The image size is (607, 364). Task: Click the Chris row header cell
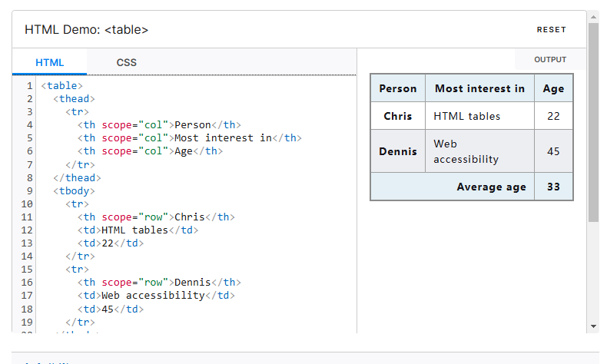398,116
